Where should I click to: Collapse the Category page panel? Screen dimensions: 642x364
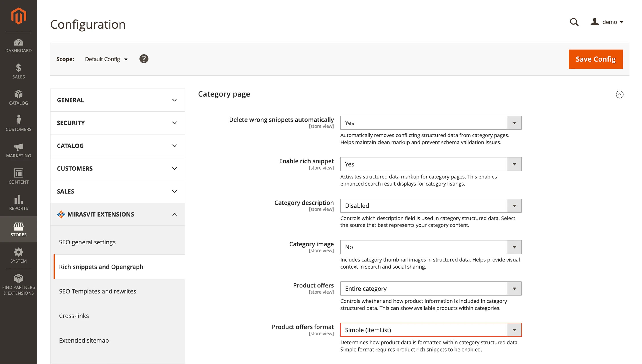point(619,95)
